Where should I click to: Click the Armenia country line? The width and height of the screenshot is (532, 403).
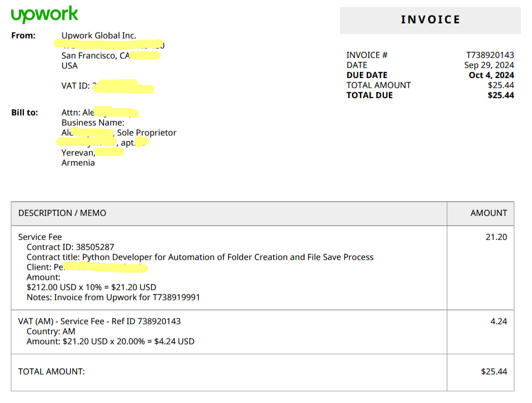click(78, 162)
